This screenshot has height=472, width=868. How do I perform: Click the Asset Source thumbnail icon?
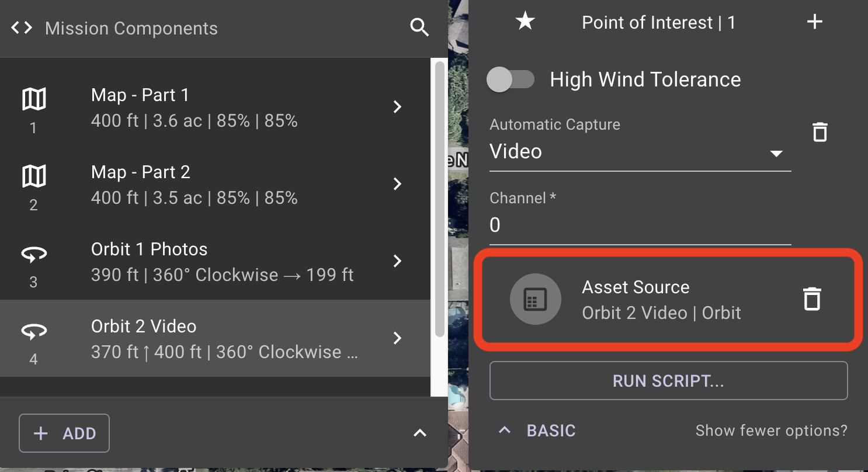click(536, 299)
